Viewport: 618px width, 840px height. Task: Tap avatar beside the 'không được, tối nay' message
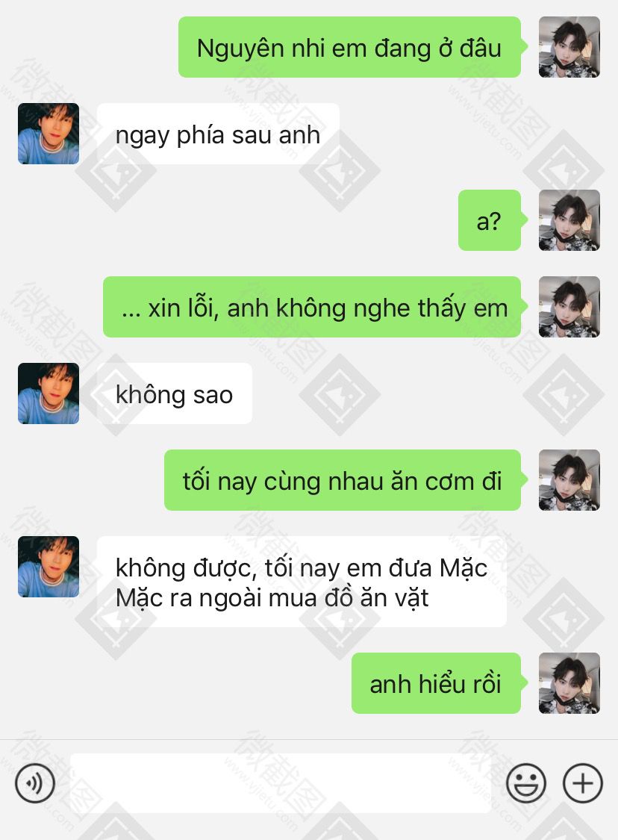(x=49, y=567)
